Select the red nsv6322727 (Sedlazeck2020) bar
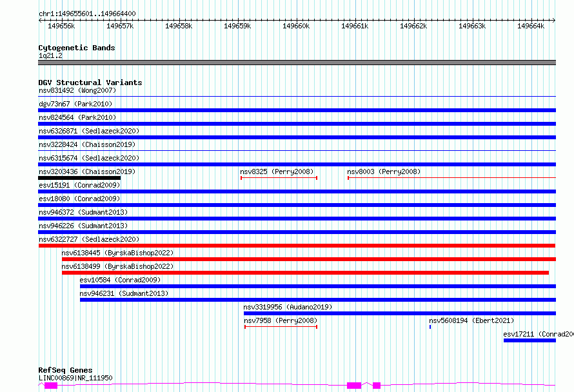This screenshot has width=574, height=392. click(297, 246)
